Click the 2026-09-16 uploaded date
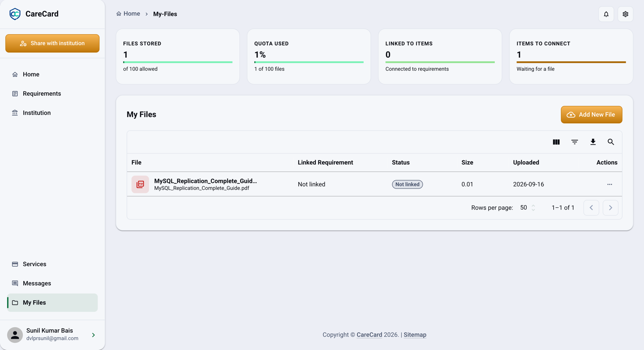The width and height of the screenshot is (644, 350). click(528, 184)
